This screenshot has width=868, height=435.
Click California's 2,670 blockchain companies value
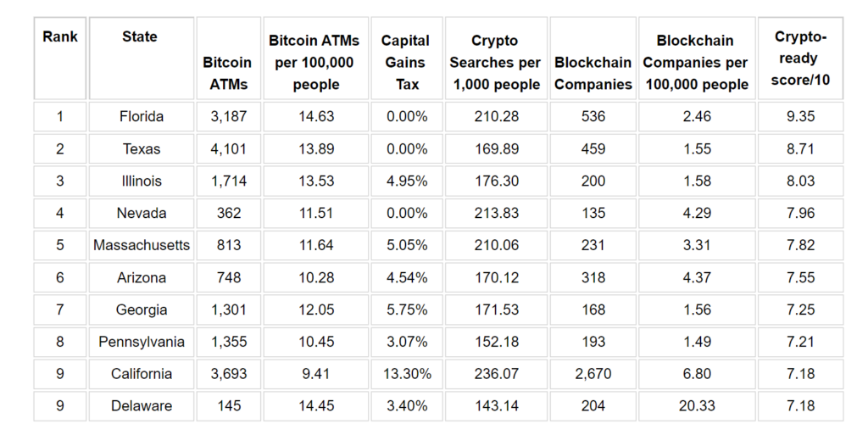(593, 374)
